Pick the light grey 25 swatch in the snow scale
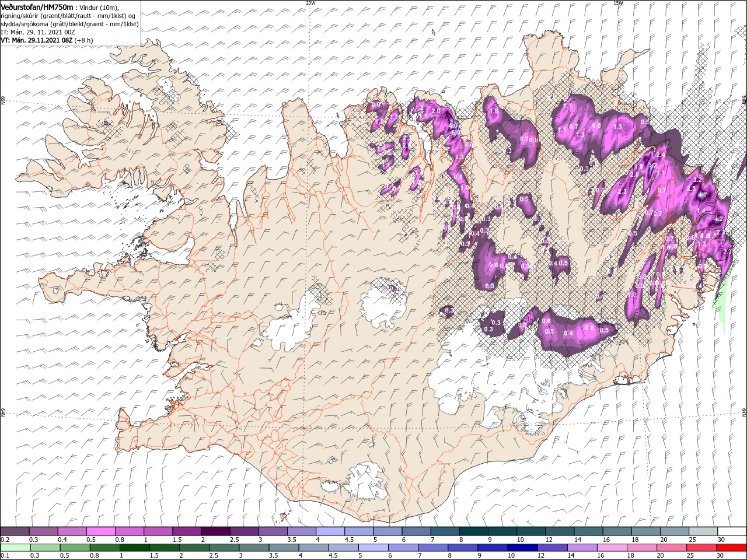 (703, 531)
